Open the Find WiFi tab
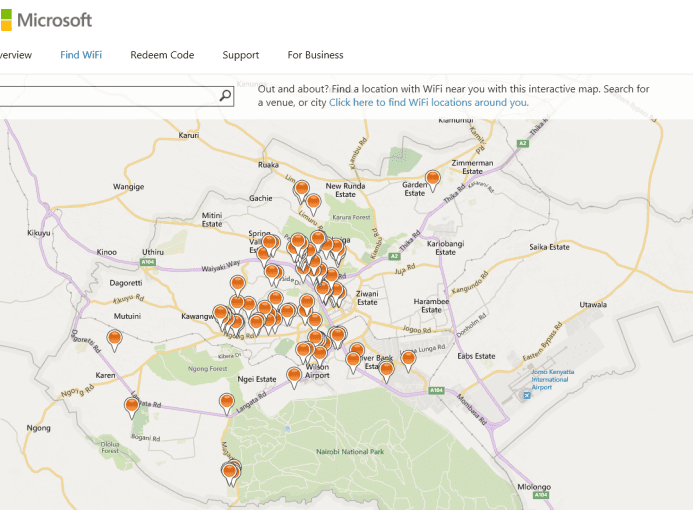Image resolution: width=693 pixels, height=510 pixels. click(81, 55)
